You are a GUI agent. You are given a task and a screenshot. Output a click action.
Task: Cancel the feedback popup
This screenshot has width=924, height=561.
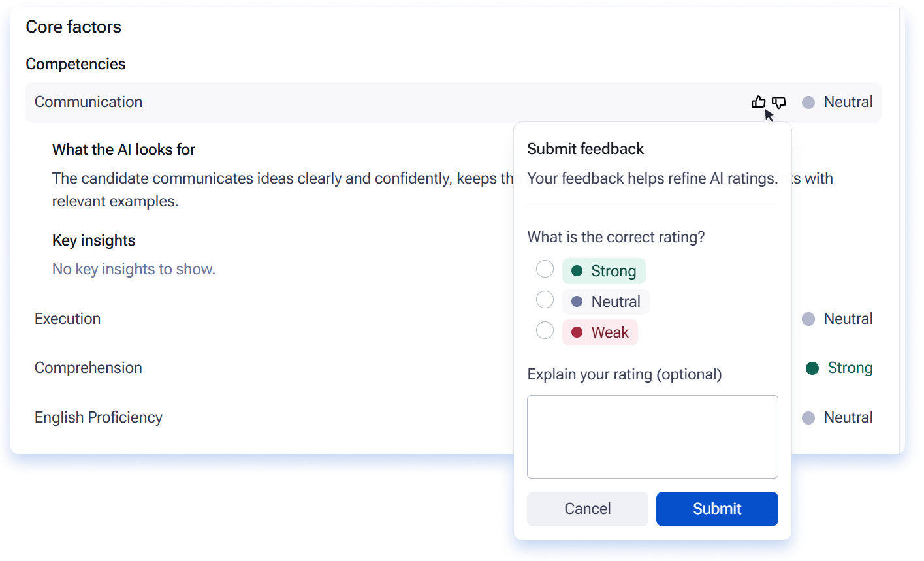coord(588,509)
